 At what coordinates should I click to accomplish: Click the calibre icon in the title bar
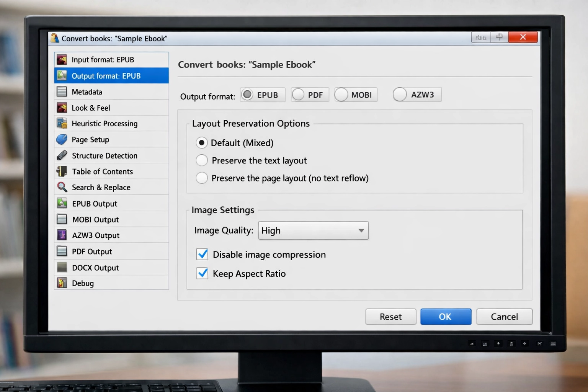[55, 38]
